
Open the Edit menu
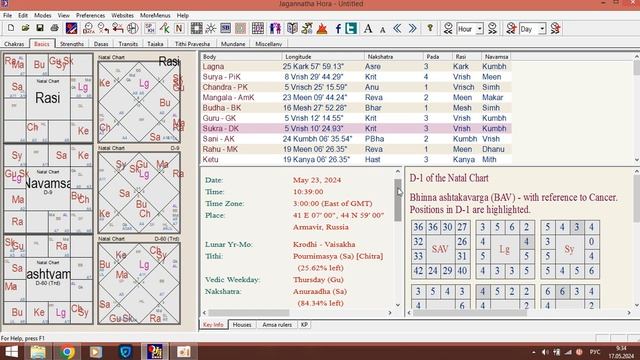click(23, 16)
